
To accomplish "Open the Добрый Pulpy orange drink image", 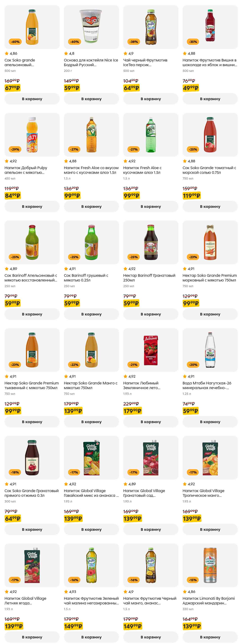I will [x=32, y=135].
